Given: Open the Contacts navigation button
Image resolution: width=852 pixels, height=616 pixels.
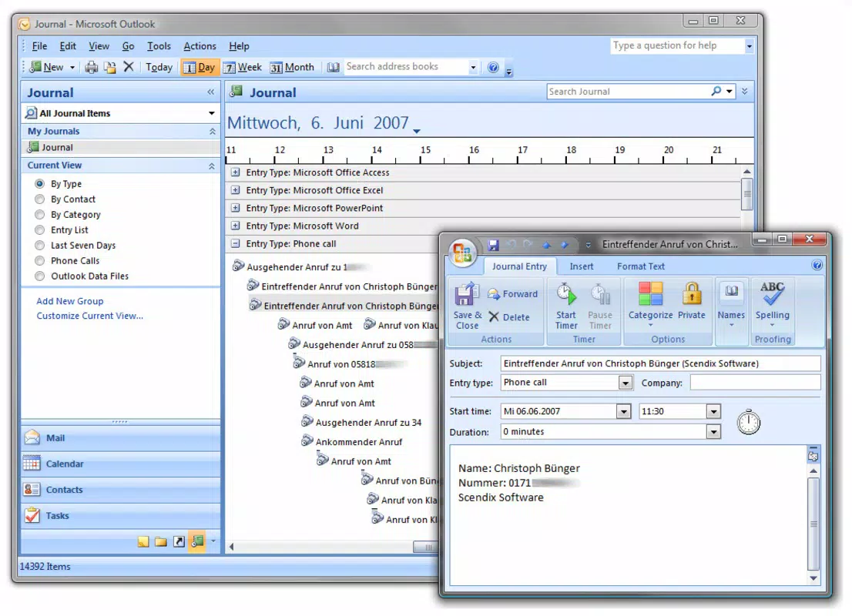Looking at the screenshot, I should point(121,490).
